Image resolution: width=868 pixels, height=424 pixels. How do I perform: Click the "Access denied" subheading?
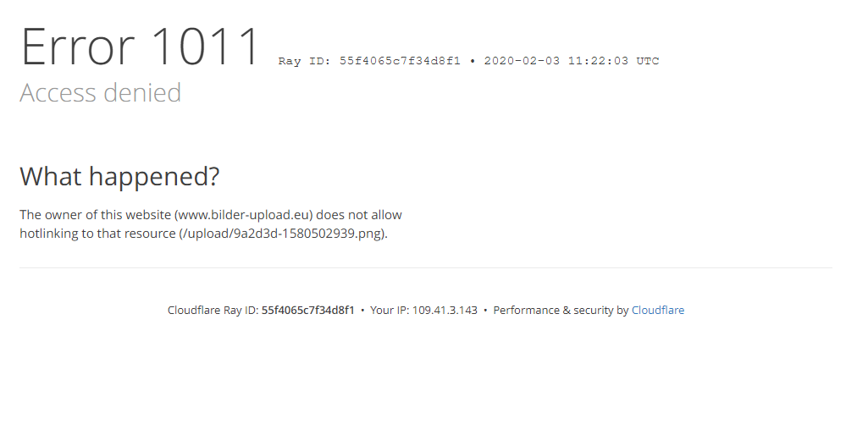100,92
